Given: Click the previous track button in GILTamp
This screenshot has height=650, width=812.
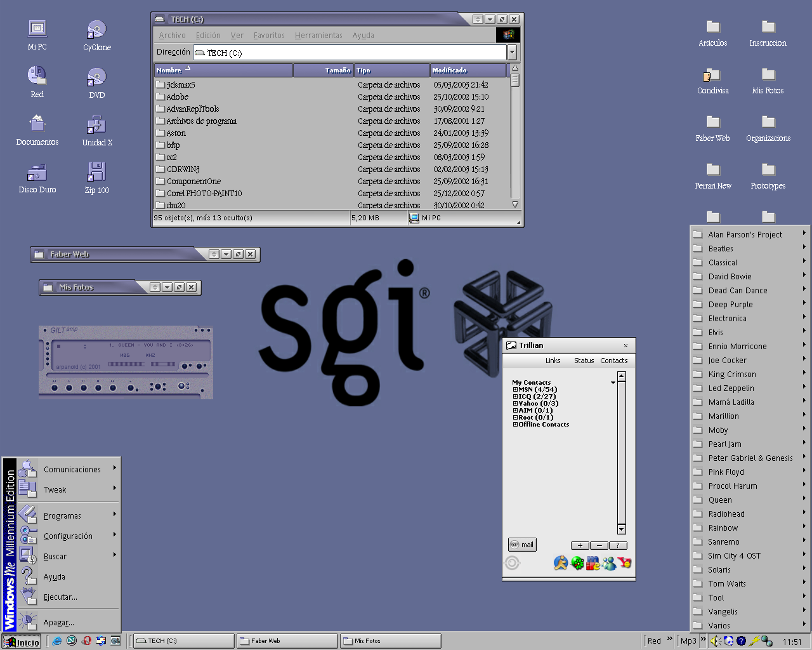Looking at the screenshot, I should [x=54, y=387].
